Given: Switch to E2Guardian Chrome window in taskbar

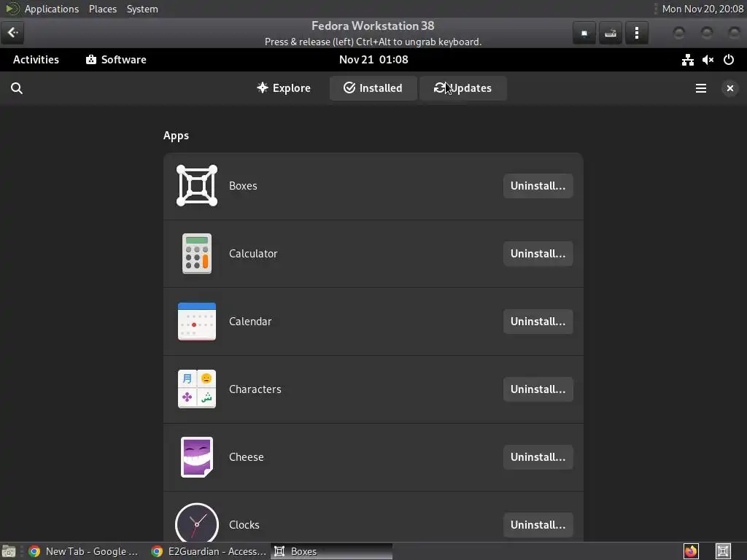Looking at the screenshot, I should pos(209,551).
